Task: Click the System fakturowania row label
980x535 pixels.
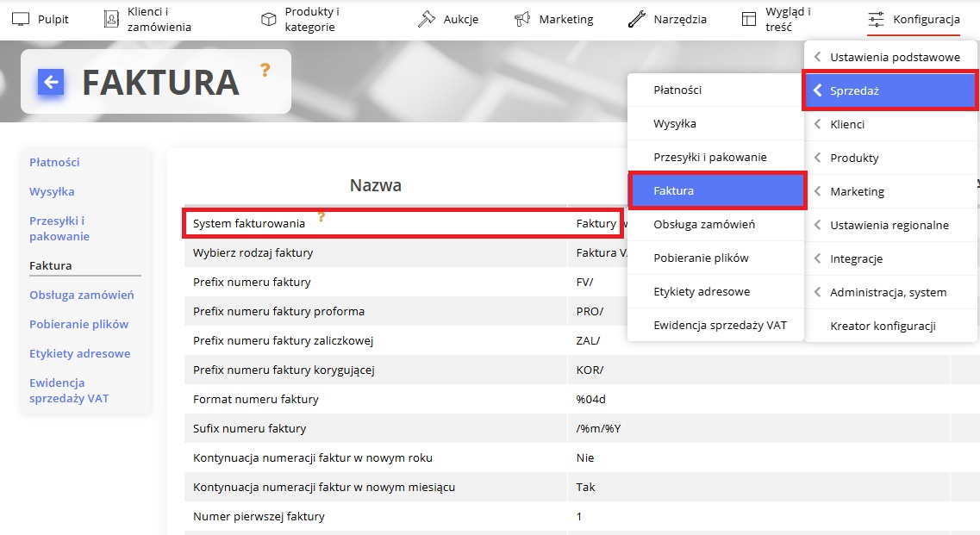Action: pyautogui.click(x=249, y=224)
